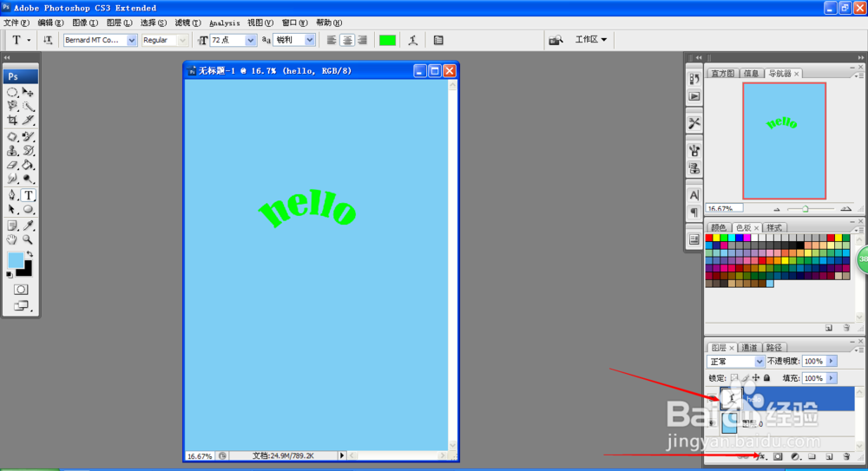The height and width of the screenshot is (471, 868).
Task: Select the Slice tool
Action: 29,120
